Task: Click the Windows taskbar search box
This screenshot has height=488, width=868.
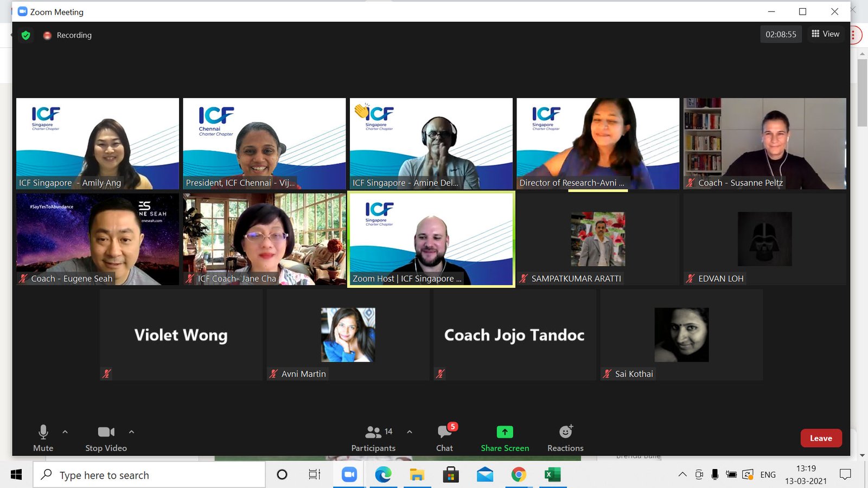Action: coord(149,475)
